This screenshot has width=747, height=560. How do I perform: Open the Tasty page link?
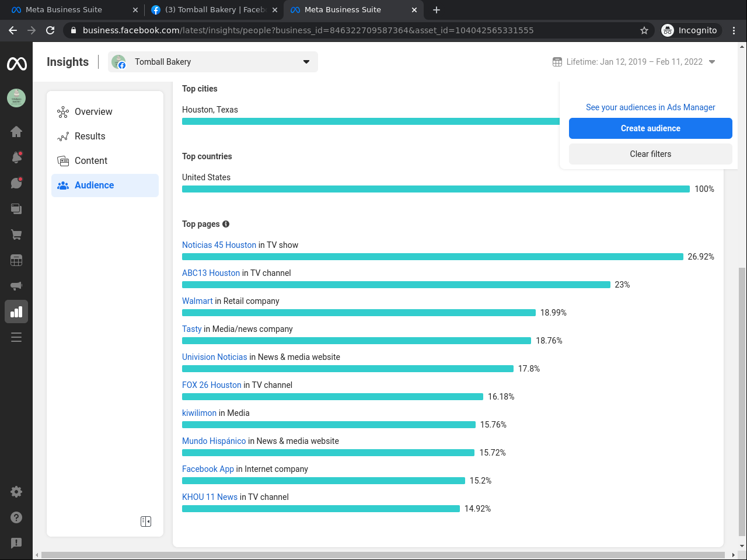click(191, 329)
